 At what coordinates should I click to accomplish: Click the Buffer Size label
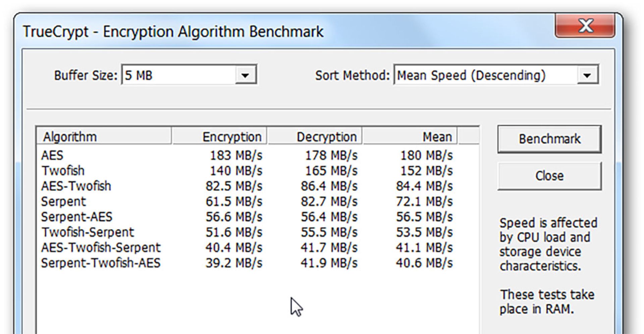pyautogui.click(x=86, y=75)
